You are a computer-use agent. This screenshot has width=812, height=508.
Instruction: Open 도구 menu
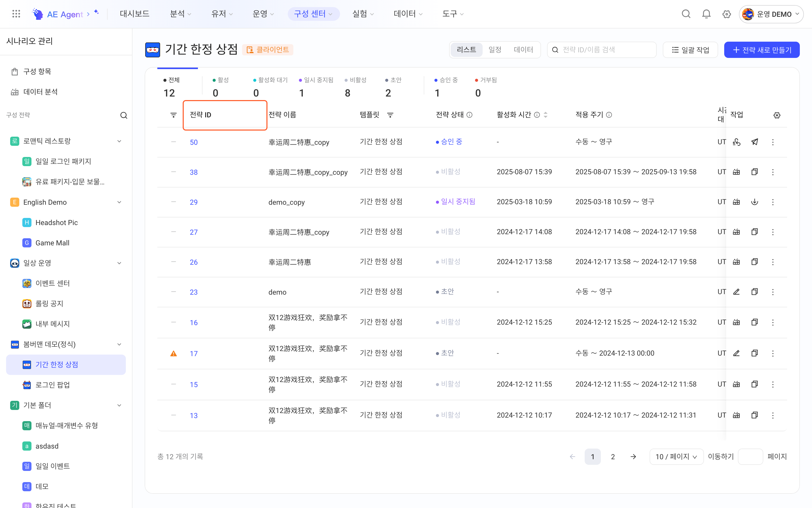coord(453,14)
